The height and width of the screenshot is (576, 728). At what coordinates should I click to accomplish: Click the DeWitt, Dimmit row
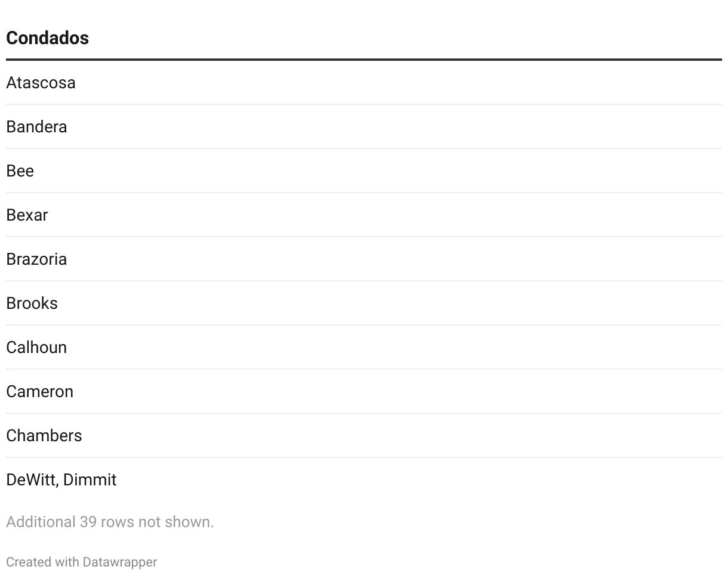pyautogui.click(x=61, y=480)
